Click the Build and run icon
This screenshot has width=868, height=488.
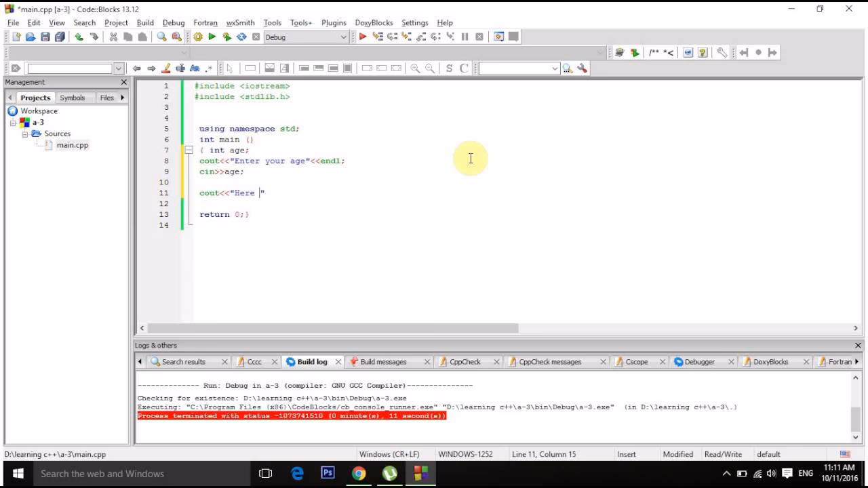coord(226,37)
